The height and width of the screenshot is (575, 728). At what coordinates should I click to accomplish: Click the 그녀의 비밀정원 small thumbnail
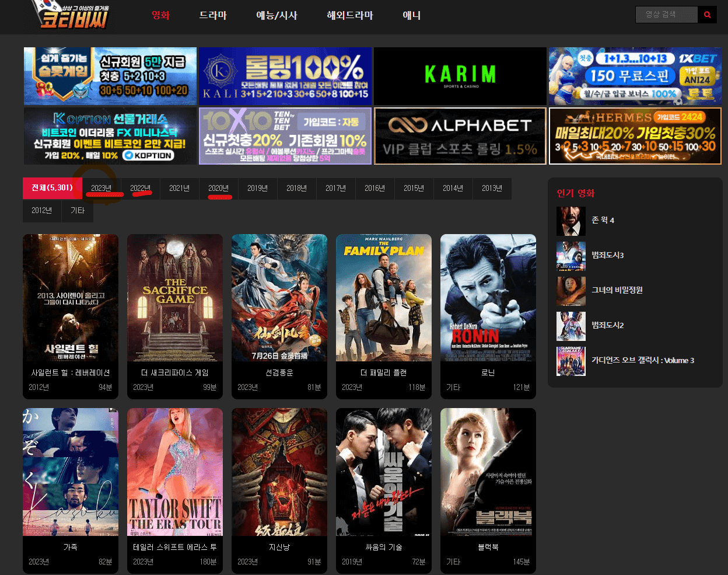click(571, 291)
